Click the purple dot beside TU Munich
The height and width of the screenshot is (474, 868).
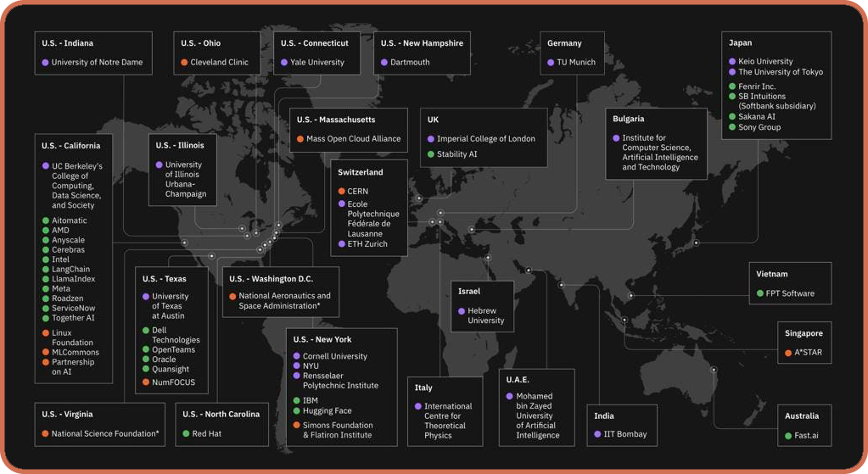(551, 63)
